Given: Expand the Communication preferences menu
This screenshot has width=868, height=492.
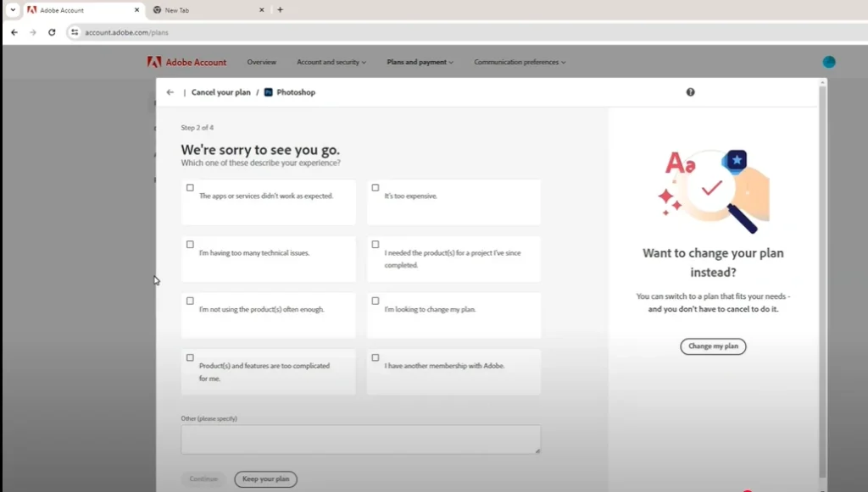Looking at the screenshot, I should [520, 62].
